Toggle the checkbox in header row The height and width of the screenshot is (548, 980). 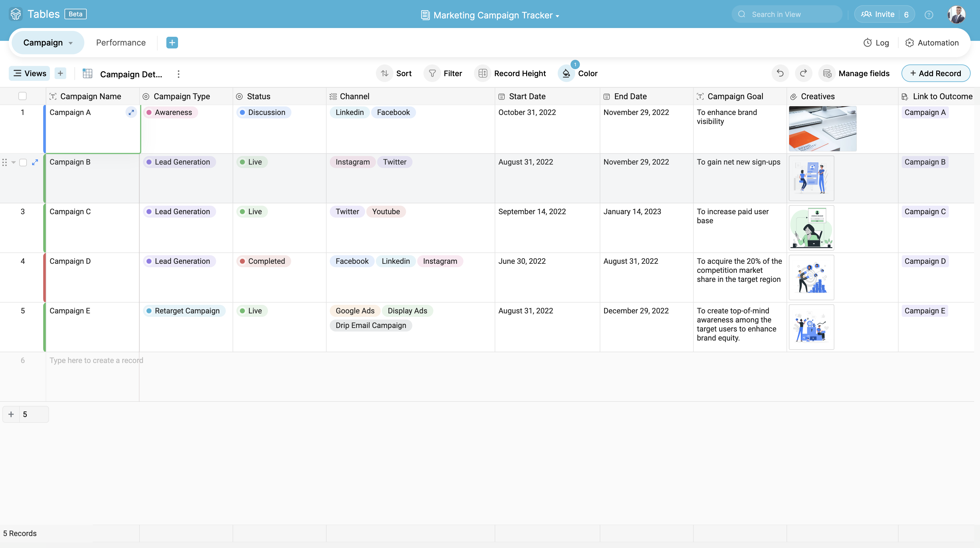[22, 96]
